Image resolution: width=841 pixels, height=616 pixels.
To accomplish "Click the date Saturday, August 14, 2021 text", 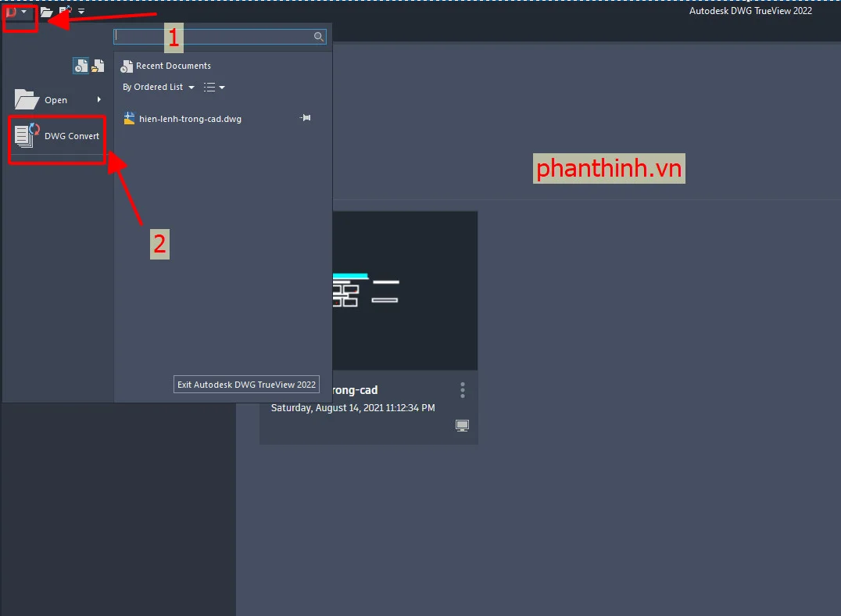I will (x=353, y=408).
